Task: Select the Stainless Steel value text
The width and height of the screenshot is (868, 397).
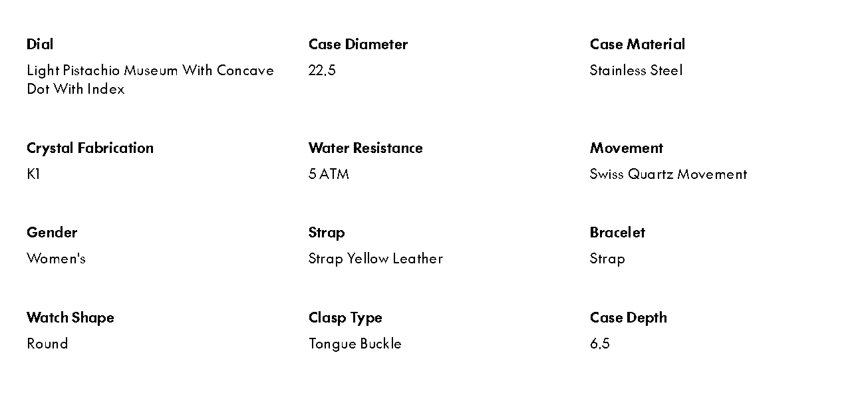Action: [x=636, y=70]
